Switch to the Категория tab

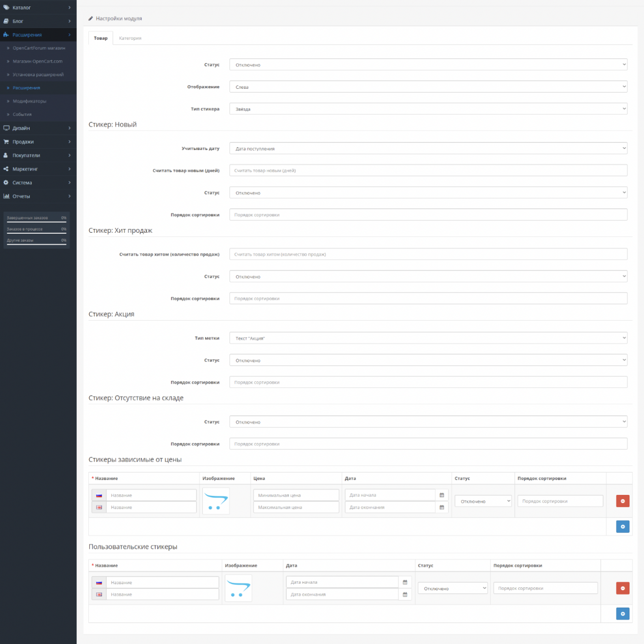pyautogui.click(x=130, y=38)
